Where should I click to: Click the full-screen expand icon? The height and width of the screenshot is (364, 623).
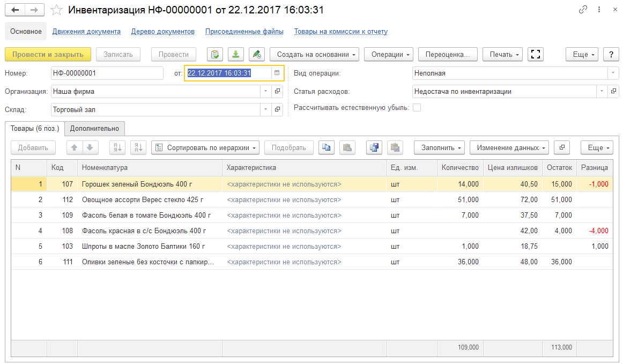pos(535,54)
